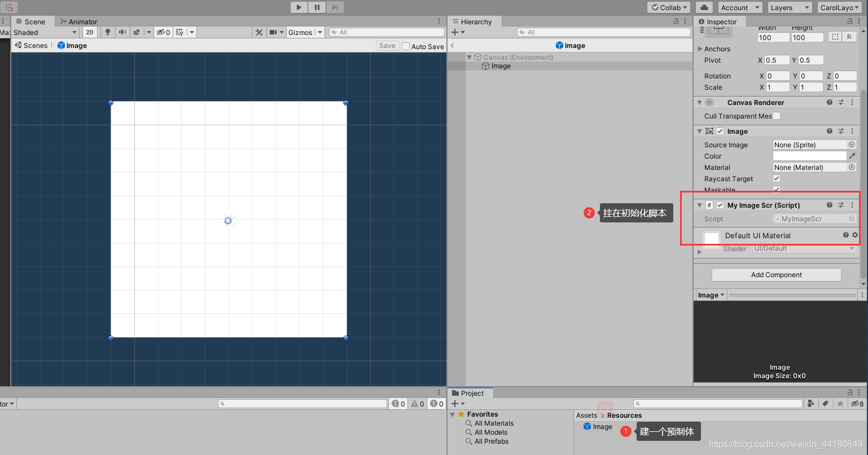Open Image component preset icon
The height and width of the screenshot is (455, 868).
[841, 132]
